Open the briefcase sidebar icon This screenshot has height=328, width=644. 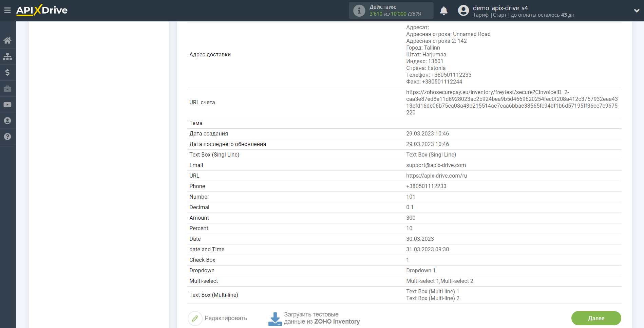click(7, 89)
